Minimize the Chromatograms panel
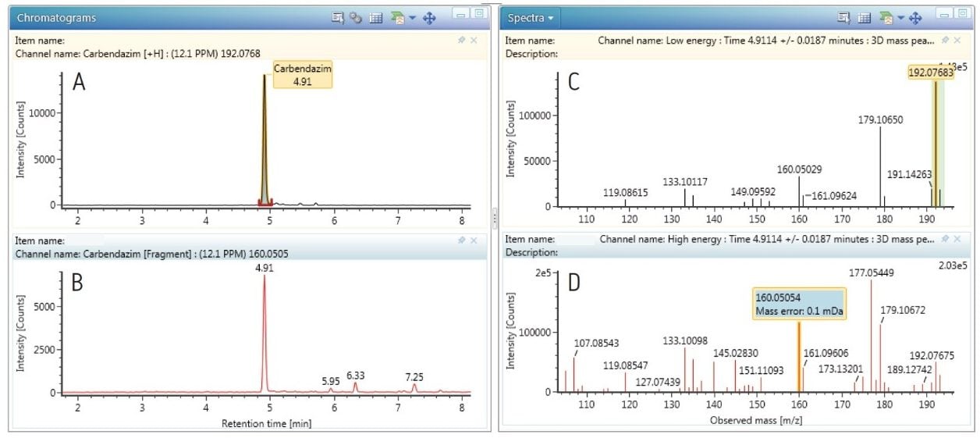Screen dimensions: 980x438 (460, 15)
